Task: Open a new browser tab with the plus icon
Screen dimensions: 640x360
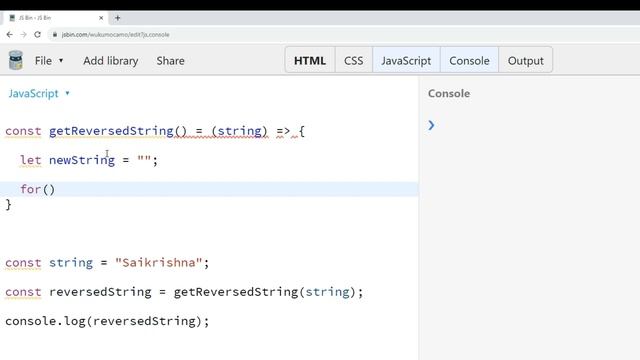Action: pyautogui.click(x=118, y=18)
